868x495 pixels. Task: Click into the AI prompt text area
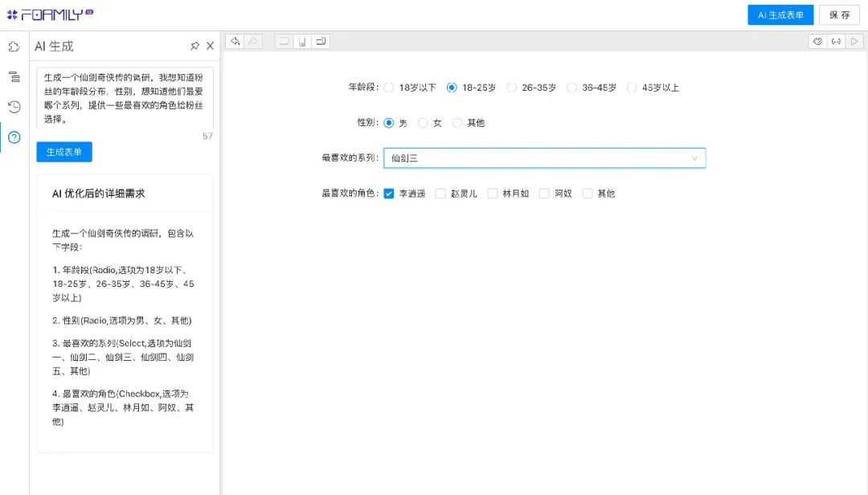coord(125,98)
